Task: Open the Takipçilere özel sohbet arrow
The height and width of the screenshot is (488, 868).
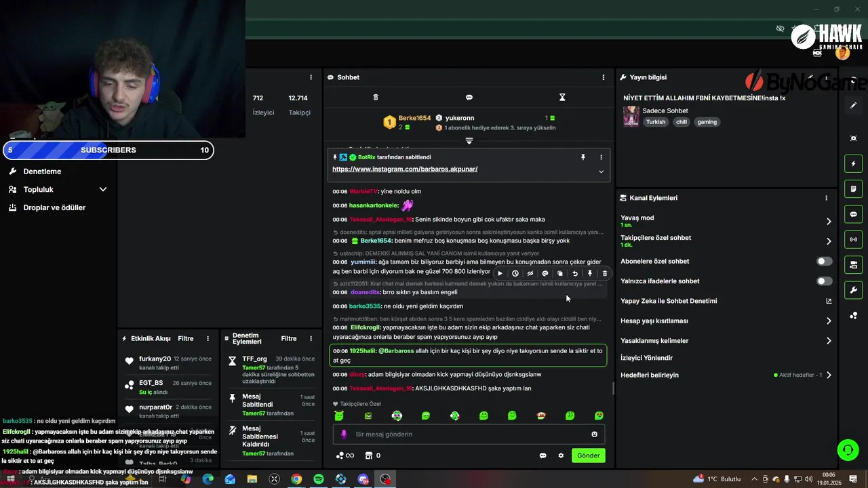Action: (829, 241)
